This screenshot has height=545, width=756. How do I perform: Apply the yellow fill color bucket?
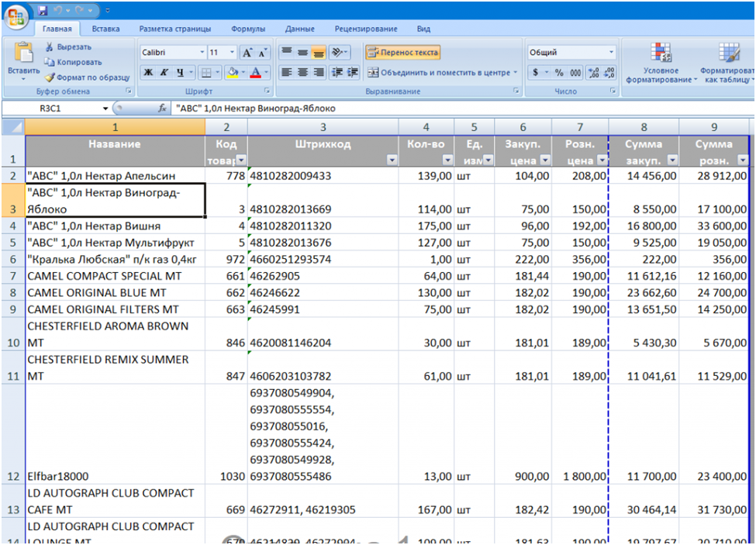(x=232, y=73)
